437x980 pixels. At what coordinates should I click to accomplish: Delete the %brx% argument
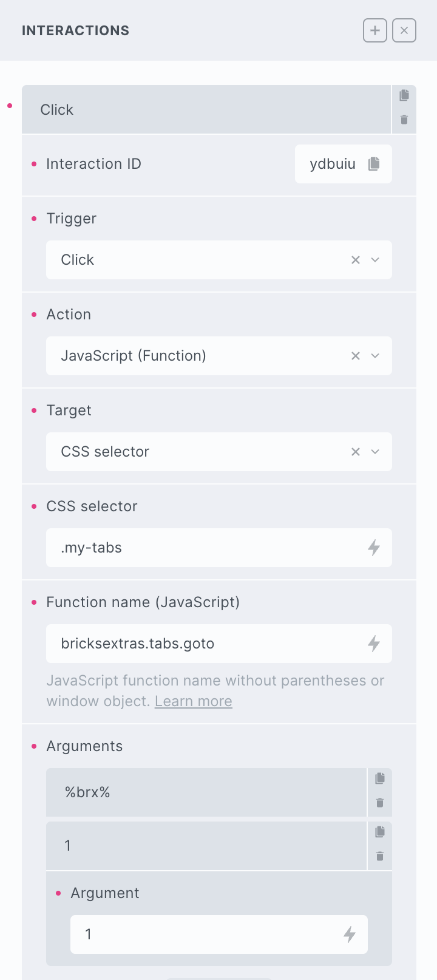[x=380, y=803]
